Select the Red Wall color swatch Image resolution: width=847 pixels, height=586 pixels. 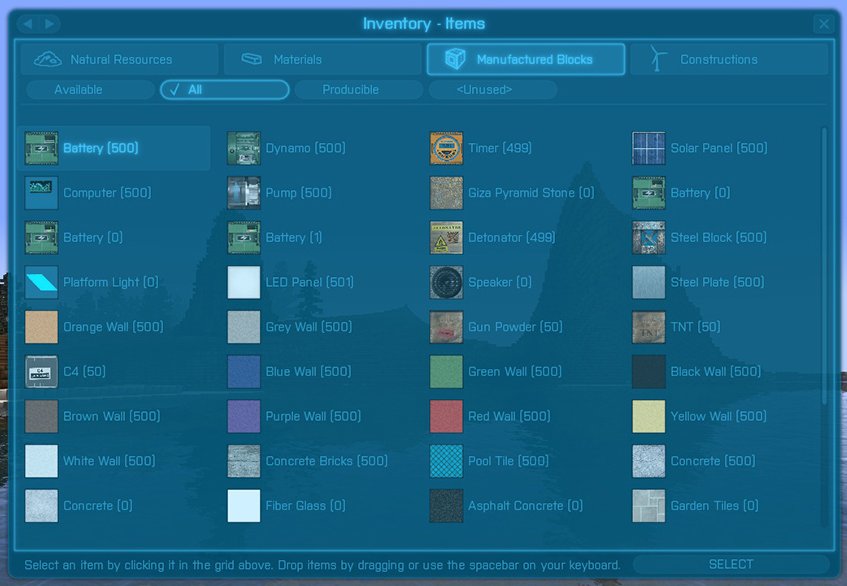(446, 417)
